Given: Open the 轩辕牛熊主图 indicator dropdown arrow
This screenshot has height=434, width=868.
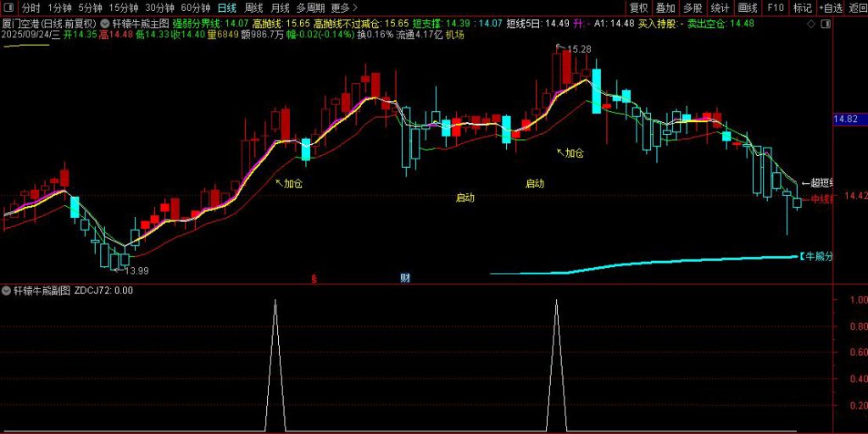Looking at the screenshot, I should click(105, 23).
